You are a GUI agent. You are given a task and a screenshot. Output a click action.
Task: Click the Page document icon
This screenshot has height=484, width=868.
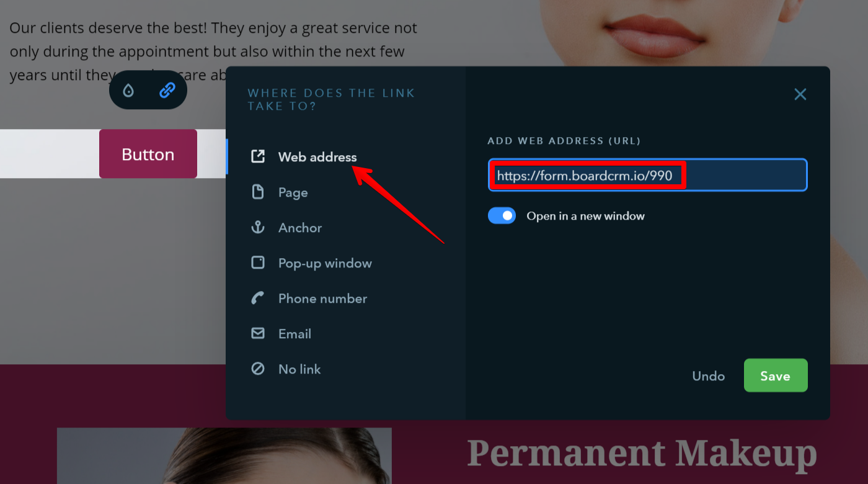pos(257,192)
